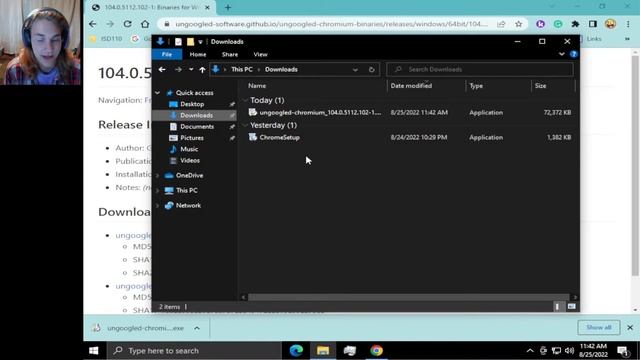Go up one folder level

click(x=202, y=70)
